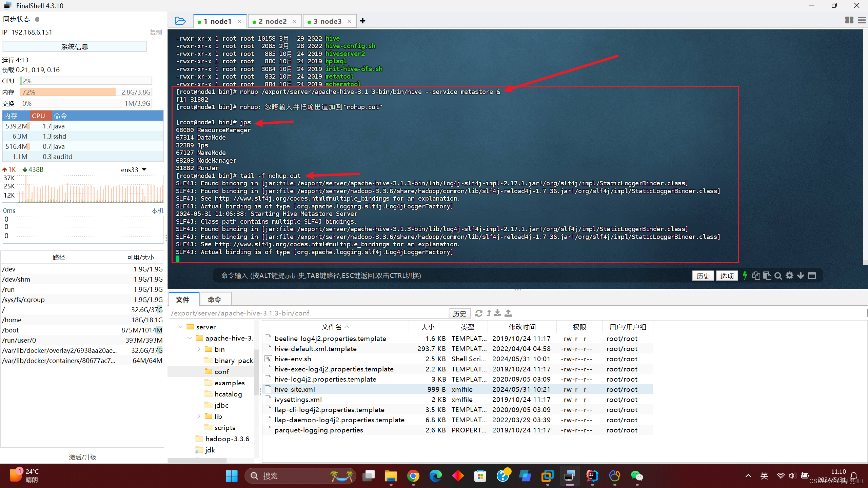This screenshot has width=868, height=488.
Task: Open the connection manager folder icon
Action: [180, 21]
